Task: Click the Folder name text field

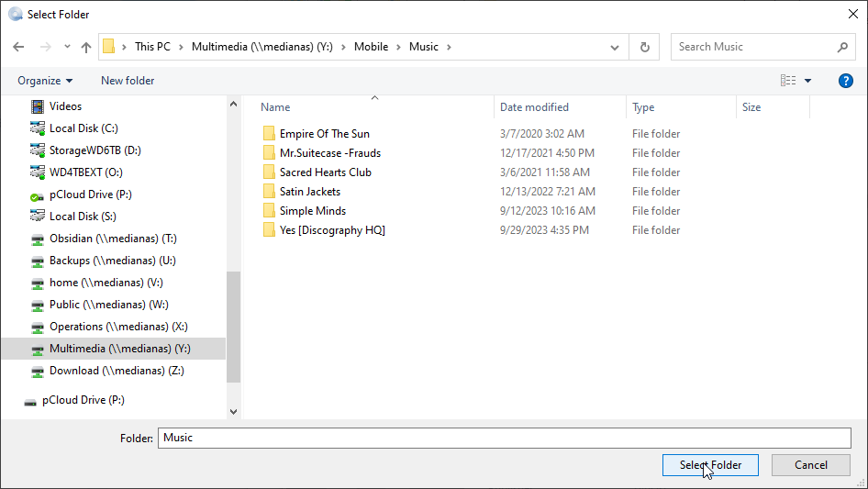Action: (x=505, y=438)
